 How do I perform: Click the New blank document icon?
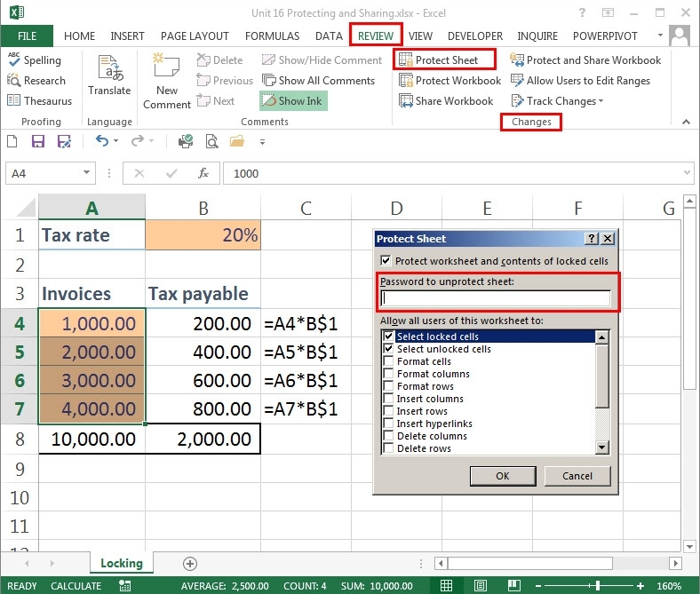[x=12, y=141]
